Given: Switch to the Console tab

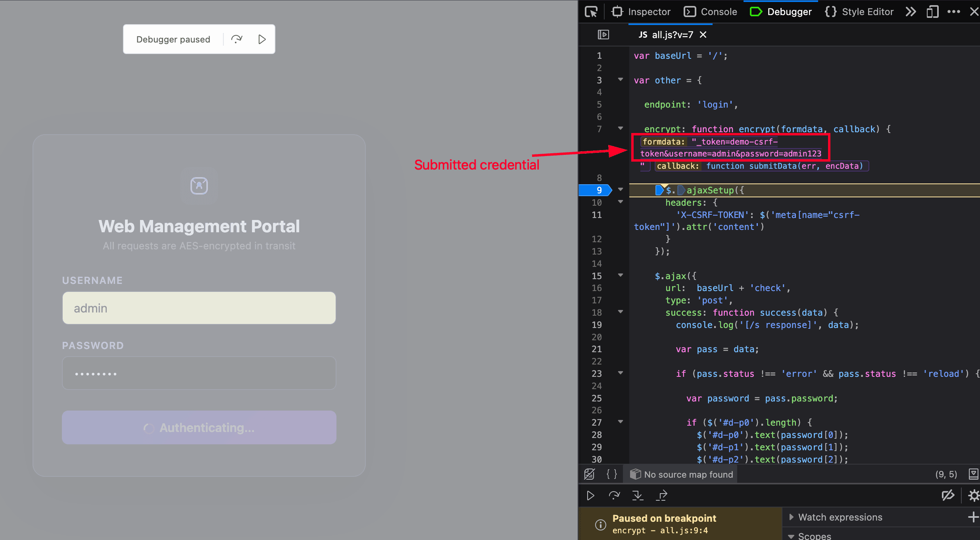Looking at the screenshot, I should (x=710, y=12).
